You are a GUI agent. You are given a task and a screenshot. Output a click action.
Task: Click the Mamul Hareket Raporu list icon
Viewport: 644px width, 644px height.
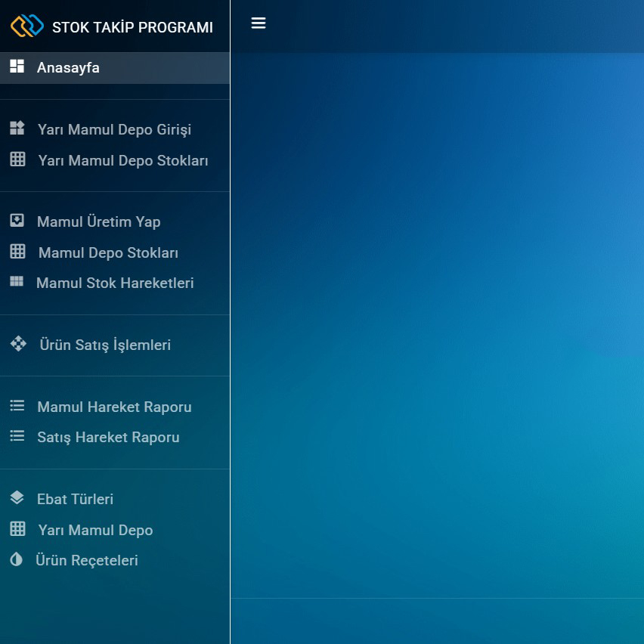(17, 405)
